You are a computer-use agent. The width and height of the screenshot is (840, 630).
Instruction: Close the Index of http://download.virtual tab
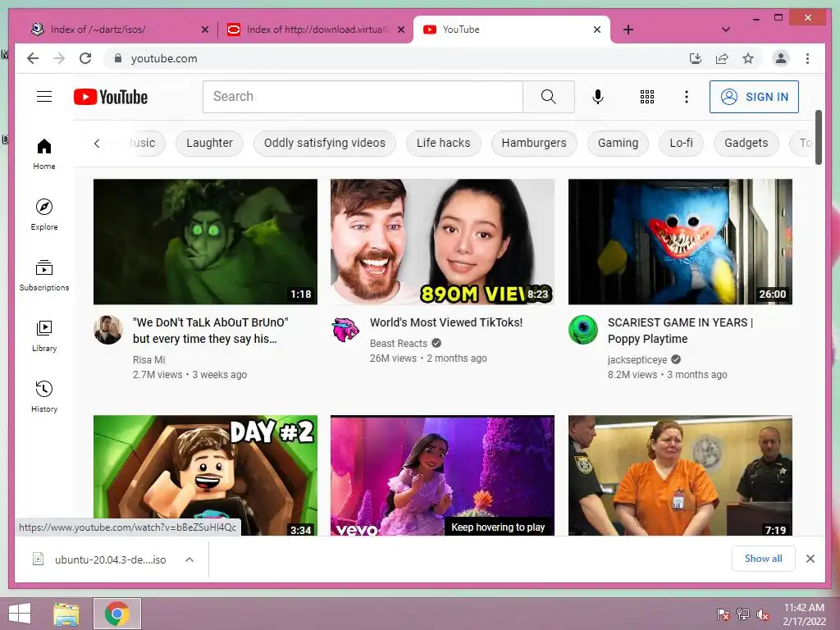click(x=400, y=30)
